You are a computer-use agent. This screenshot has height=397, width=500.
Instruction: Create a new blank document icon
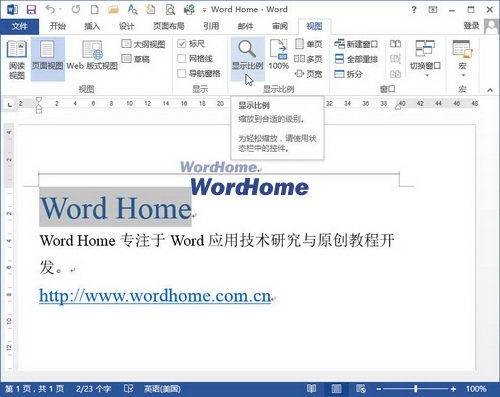tap(95, 9)
